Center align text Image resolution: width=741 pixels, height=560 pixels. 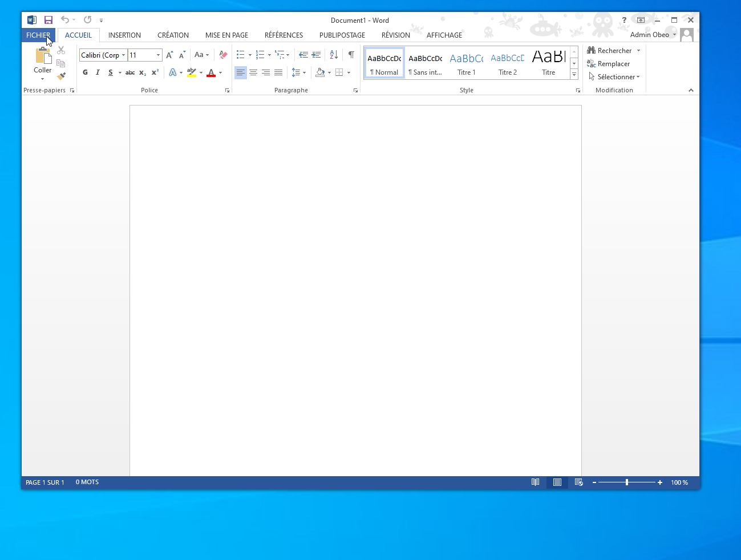[253, 72]
